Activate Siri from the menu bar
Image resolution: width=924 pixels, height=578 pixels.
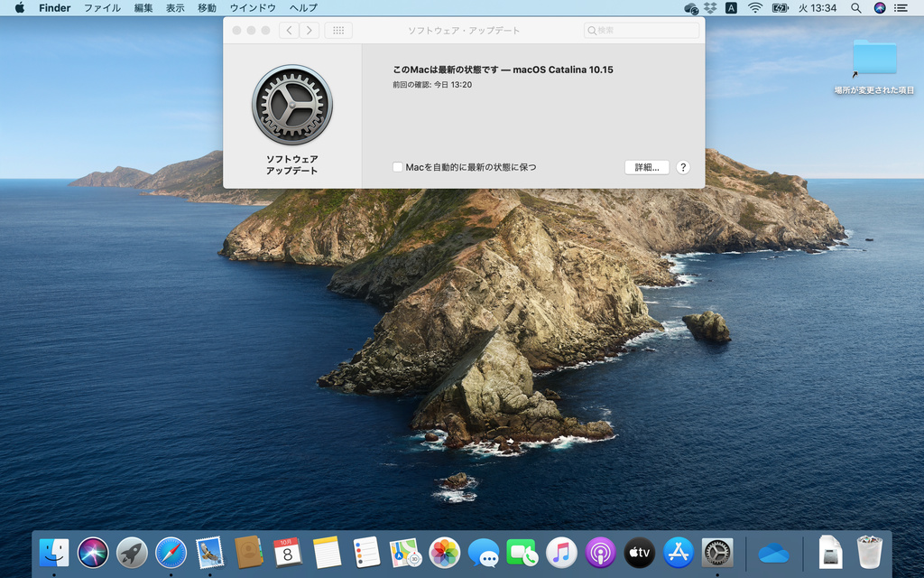click(880, 8)
